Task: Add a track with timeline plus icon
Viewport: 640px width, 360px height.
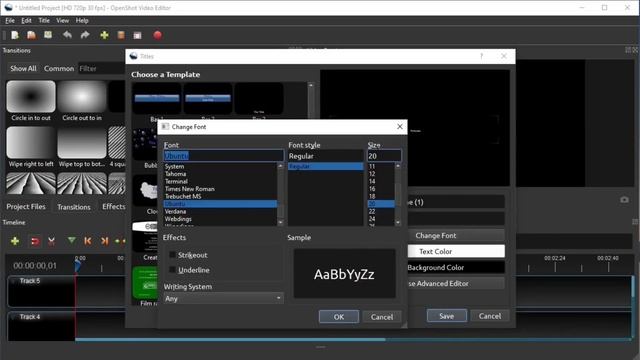Action: [15, 241]
